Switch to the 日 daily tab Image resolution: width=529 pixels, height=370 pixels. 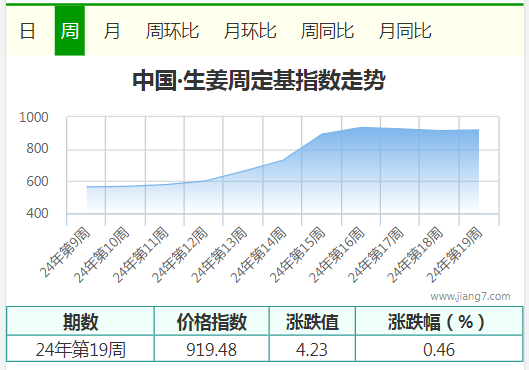click(28, 31)
